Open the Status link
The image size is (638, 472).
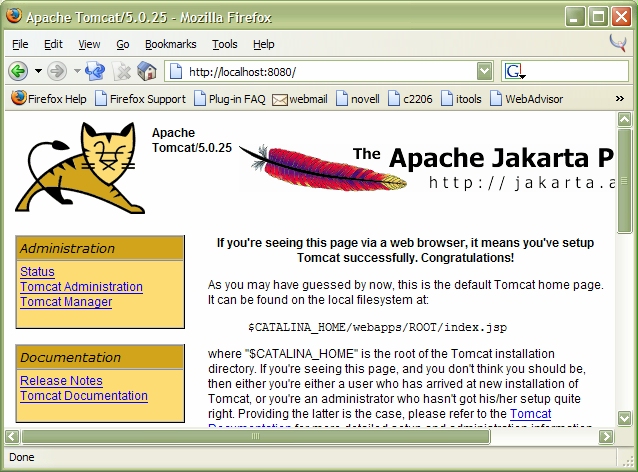37,271
